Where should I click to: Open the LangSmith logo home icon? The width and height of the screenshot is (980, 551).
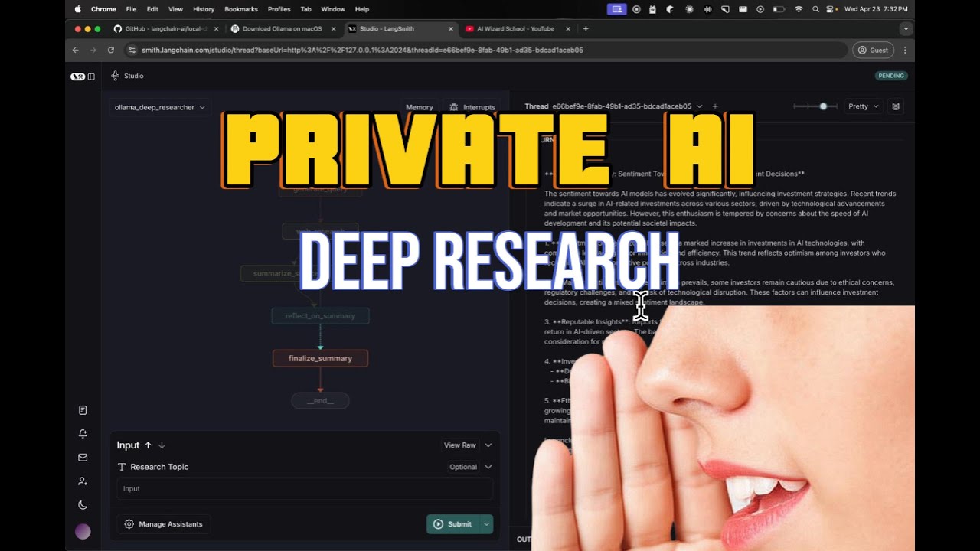click(x=77, y=77)
